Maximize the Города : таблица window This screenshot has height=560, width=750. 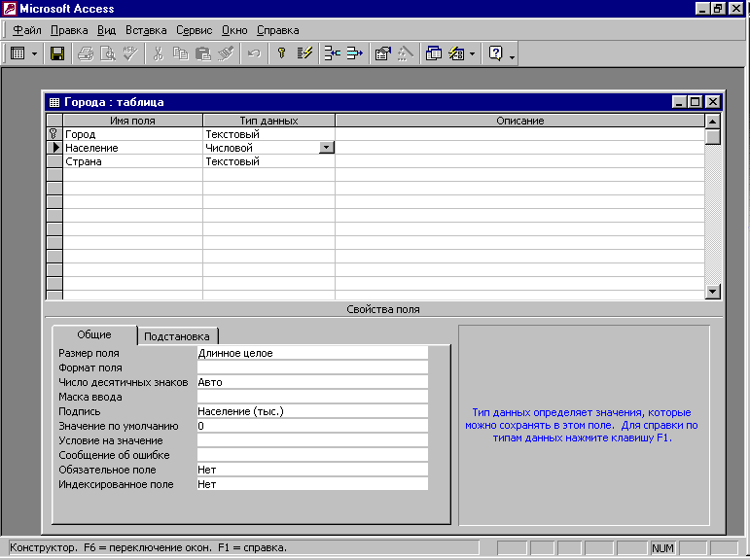click(x=696, y=102)
